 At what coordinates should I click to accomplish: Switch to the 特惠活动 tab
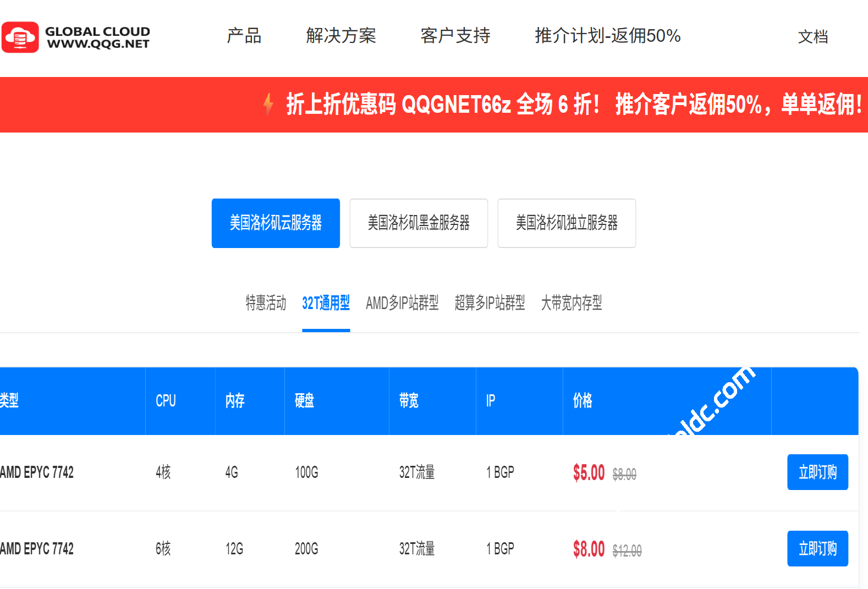[x=266, y=303]
